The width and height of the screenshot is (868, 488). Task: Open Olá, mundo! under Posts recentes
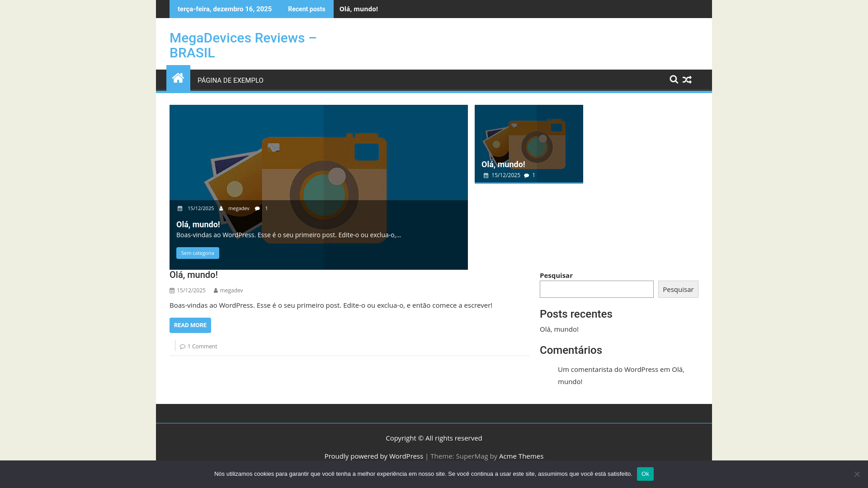(559, 329)
